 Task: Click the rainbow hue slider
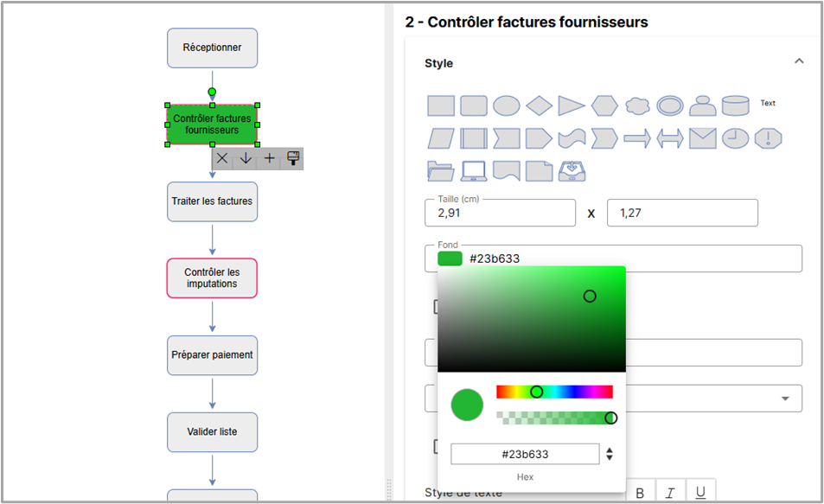coord(554,392)
